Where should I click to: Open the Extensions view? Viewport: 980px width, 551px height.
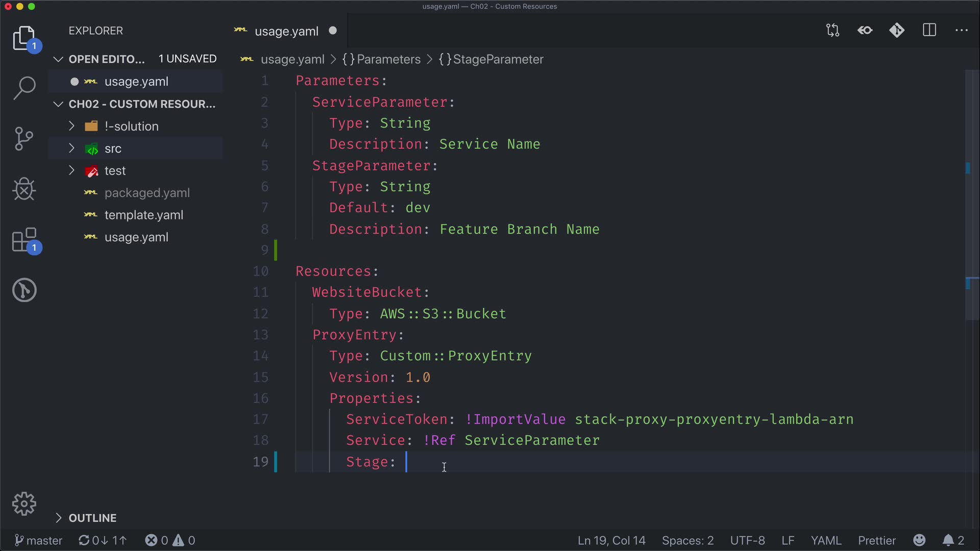tap(24, 240)
